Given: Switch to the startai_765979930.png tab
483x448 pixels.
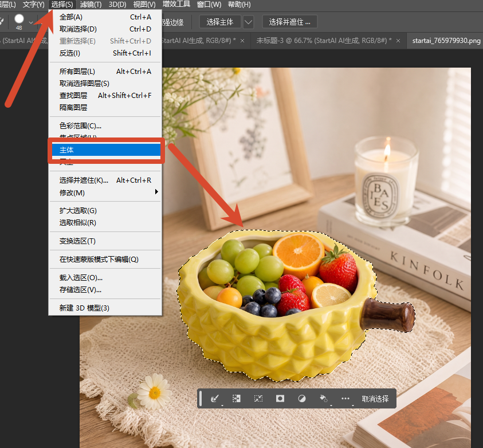Looking at the screenshot, I should point(446,41).
